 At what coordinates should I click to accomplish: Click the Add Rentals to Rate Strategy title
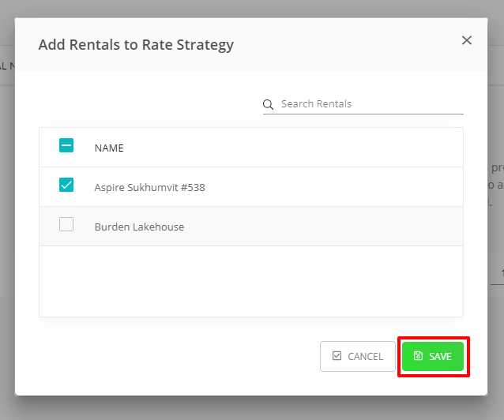[x=136, y=45]
